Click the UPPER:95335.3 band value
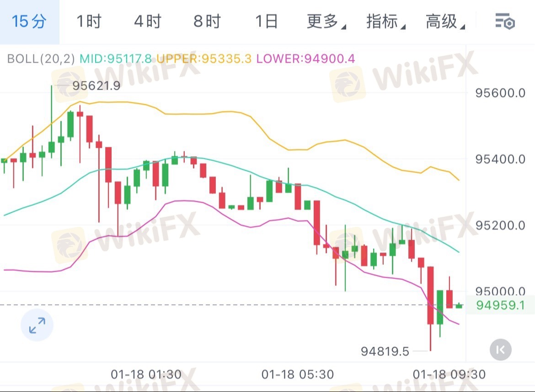This screenshot has height=392, width=535. click(x=204, y=59)
